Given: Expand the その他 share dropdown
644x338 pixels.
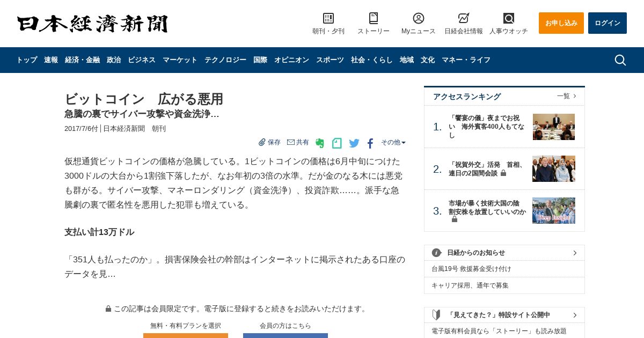Looking at the screenshot, I should coord(393,142).
